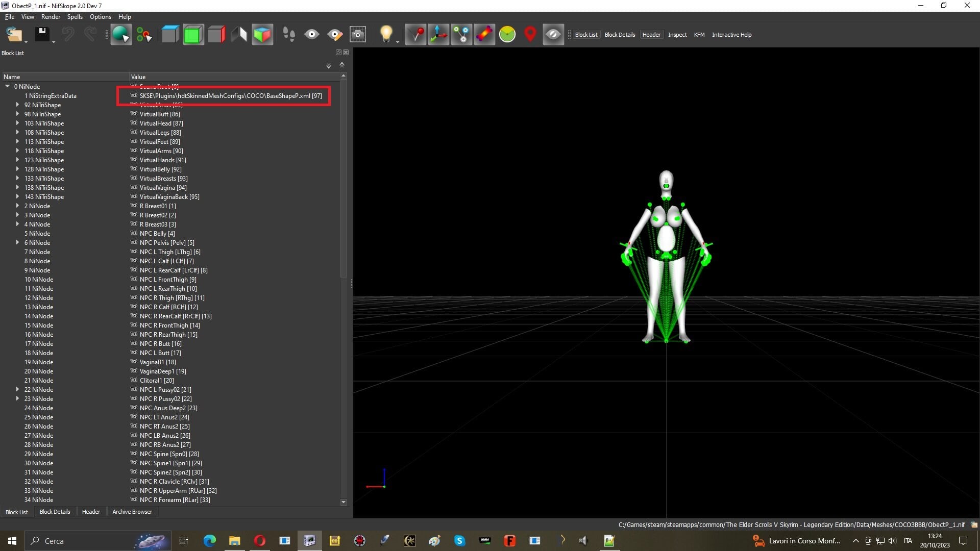980x551 pixels.
Task: Click the up chevron above the tree
Action: tap(342, 64)
